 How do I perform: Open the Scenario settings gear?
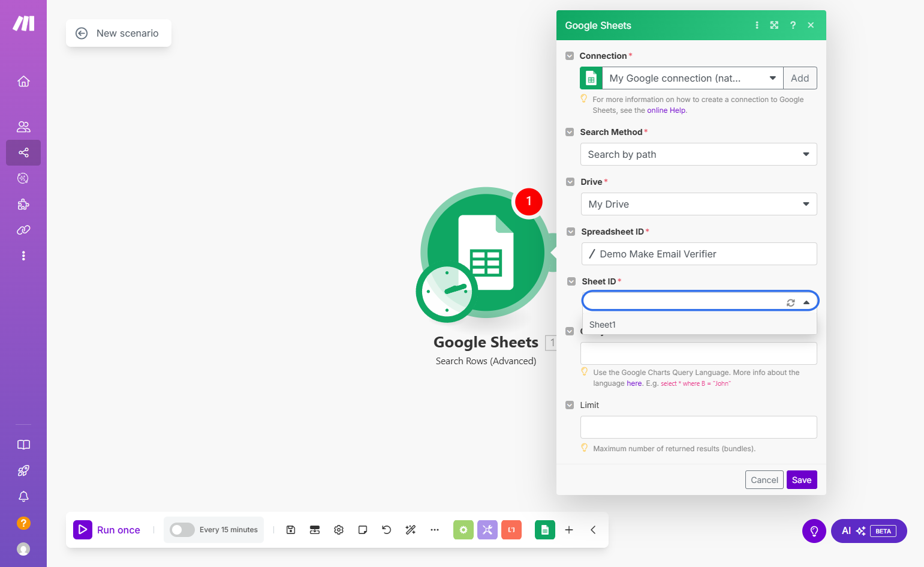coord(339,530)
